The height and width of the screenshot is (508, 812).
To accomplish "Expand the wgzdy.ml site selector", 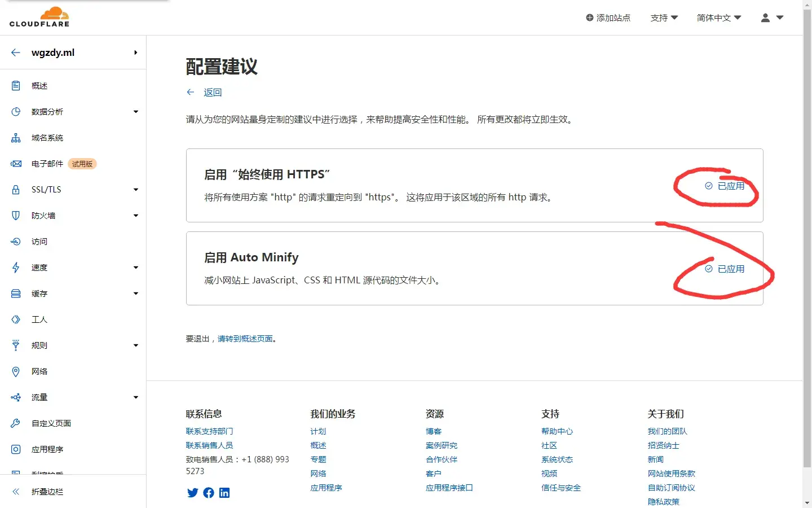I will (136, 52).
